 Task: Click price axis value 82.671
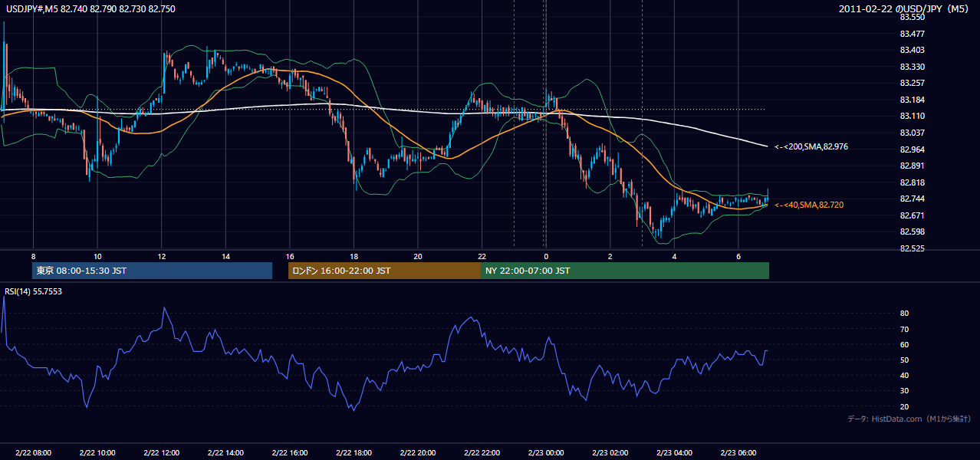coord(912,215)
